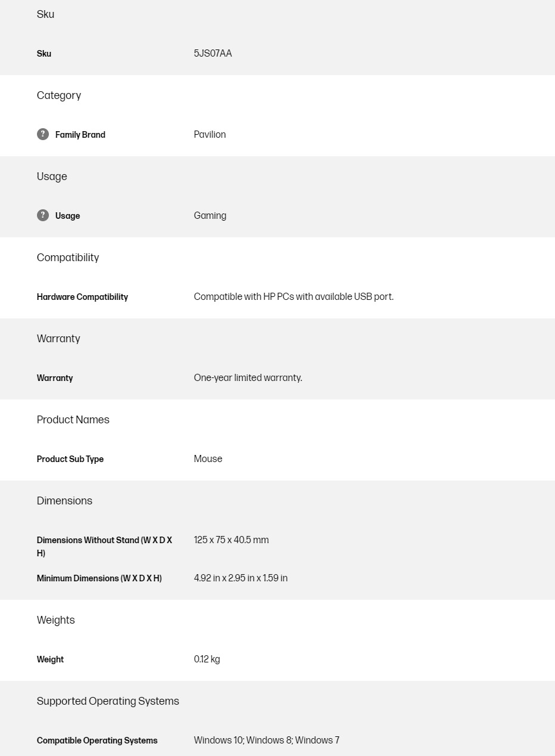The image size is (555, 756).
Task: Click the Supported Operating Systems heading
Action: point(108,701)
